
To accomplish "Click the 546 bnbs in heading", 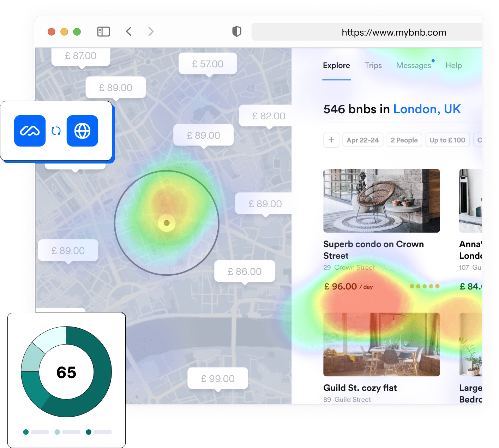I will tap(356, 109).
